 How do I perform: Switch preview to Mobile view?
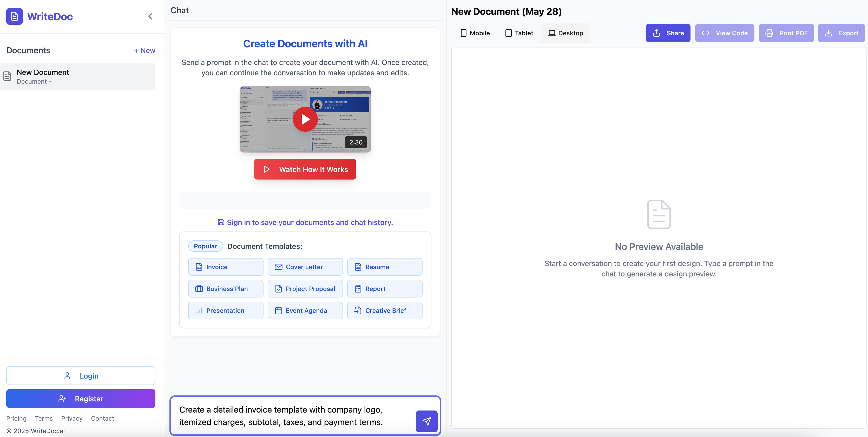point(475,33)
